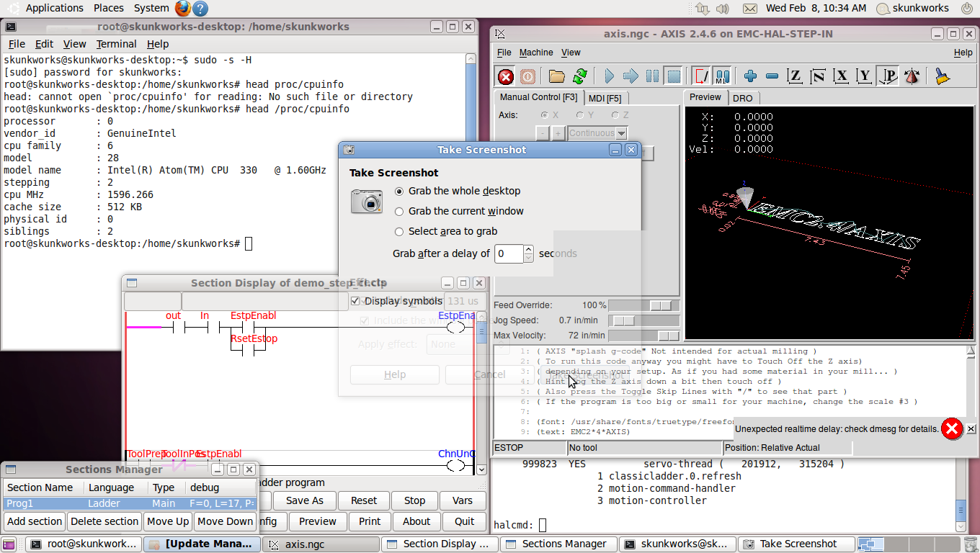
Task: Select Grab the current window option
Action: coord(399,211)
